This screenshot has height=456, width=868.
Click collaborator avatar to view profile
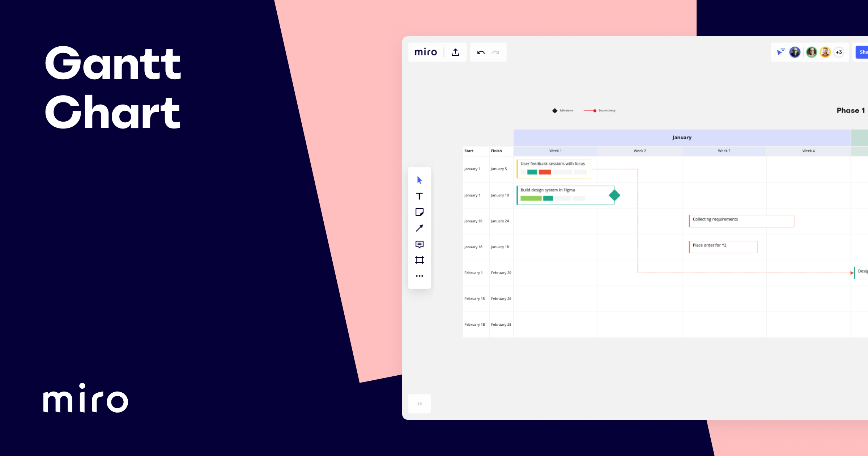pos(795,52)
